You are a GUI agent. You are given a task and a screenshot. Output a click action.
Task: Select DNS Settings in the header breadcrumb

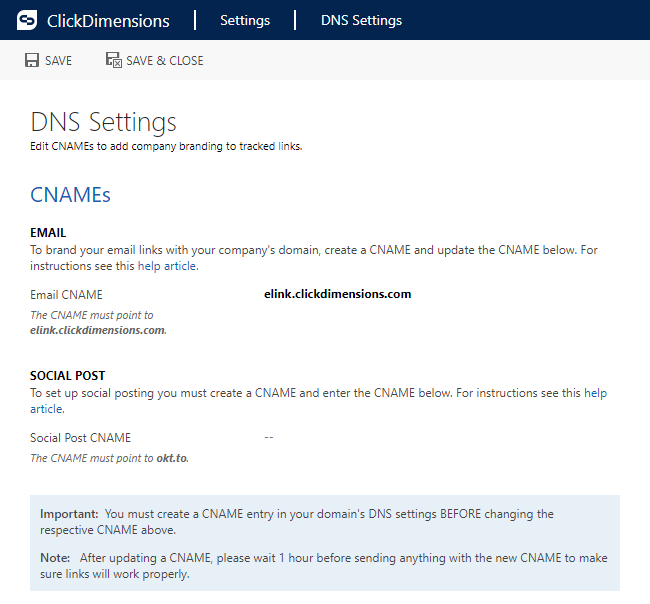point(361,20)
